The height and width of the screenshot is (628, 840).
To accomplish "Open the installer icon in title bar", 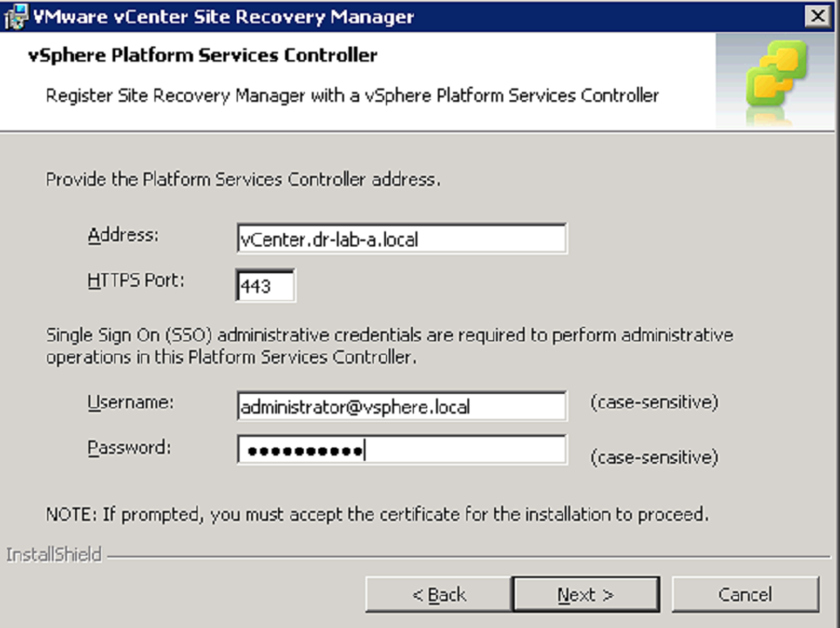I will 16,17.
